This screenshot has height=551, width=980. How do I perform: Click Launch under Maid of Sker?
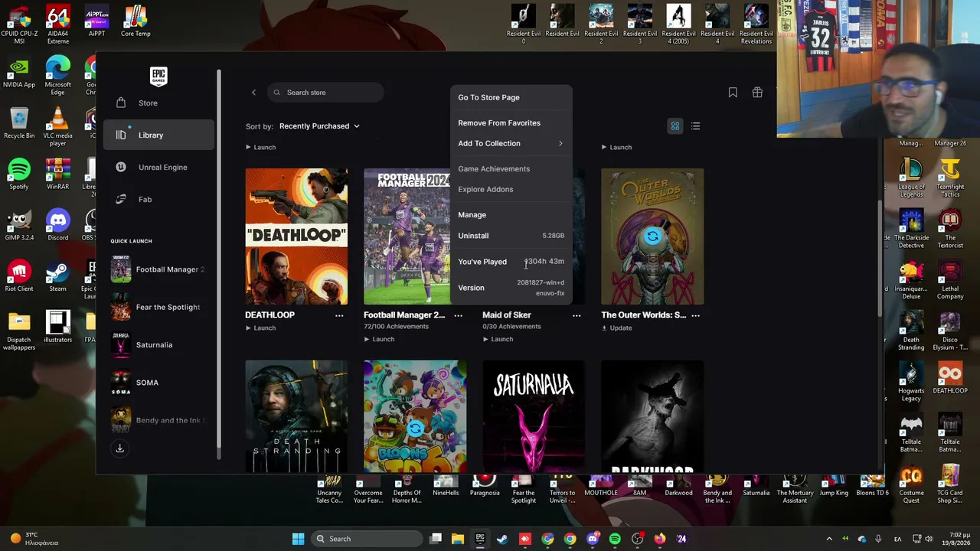click(x=498, y=339)
